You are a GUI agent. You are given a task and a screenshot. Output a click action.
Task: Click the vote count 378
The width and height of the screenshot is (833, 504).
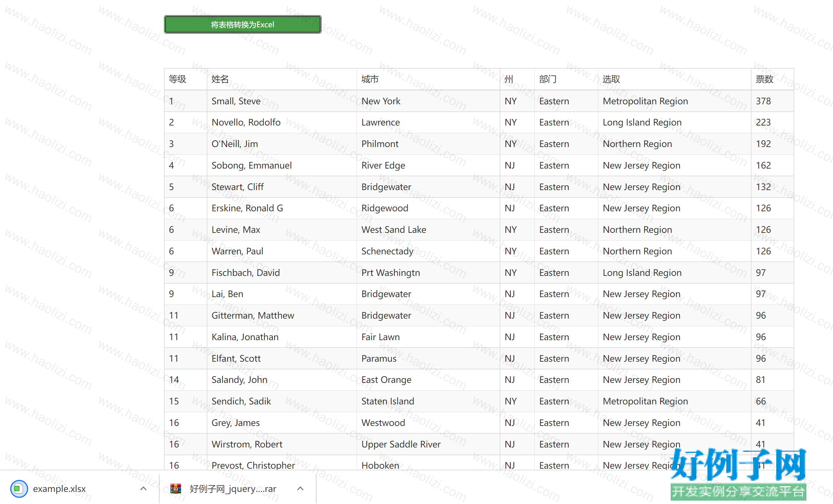coord(763,101)
